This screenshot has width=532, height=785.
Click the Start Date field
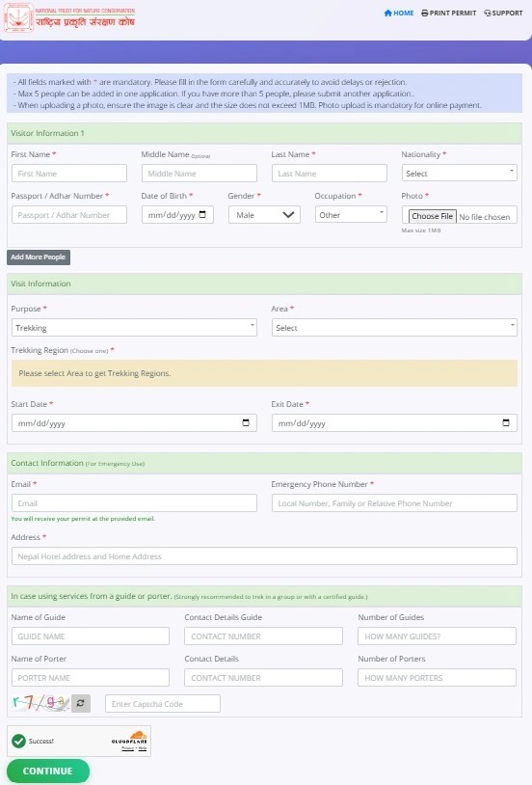(134, 423)
